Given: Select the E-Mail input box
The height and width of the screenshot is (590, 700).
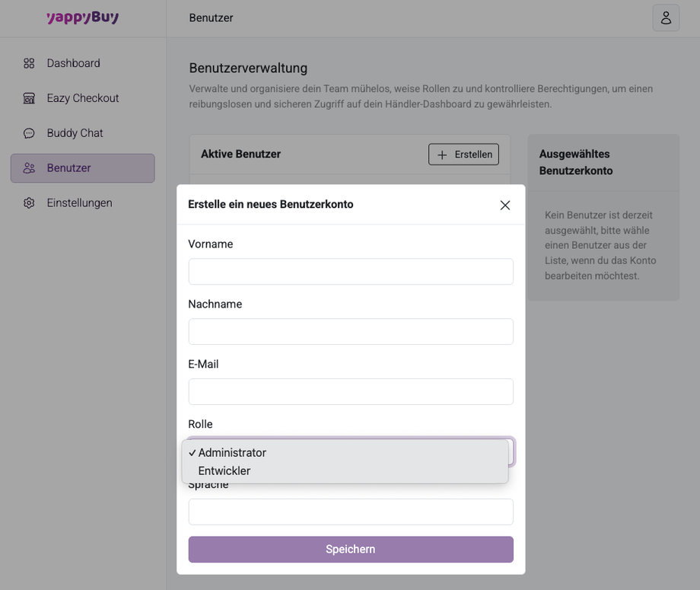Looking at the screenshot, I should pos(351,392).
